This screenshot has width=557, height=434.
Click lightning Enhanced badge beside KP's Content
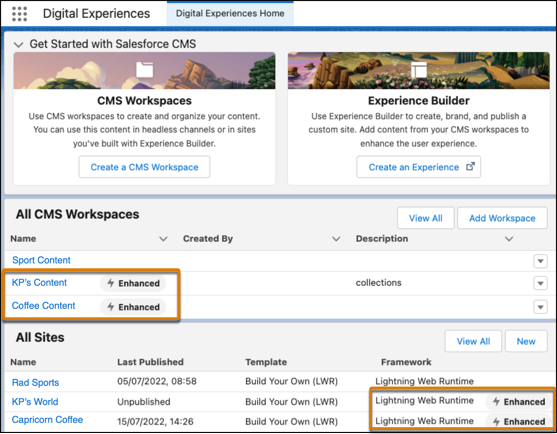pyautogui.click(x=133, y=283)
